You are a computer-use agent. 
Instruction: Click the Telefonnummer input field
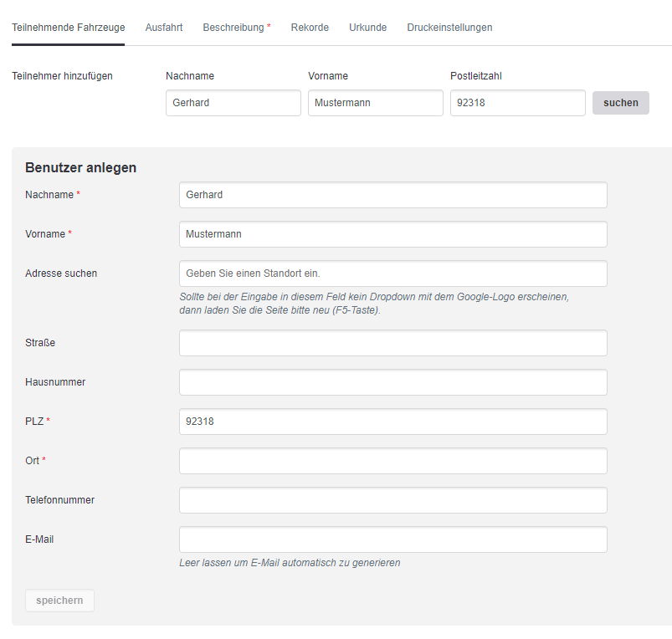pos(393,500)
